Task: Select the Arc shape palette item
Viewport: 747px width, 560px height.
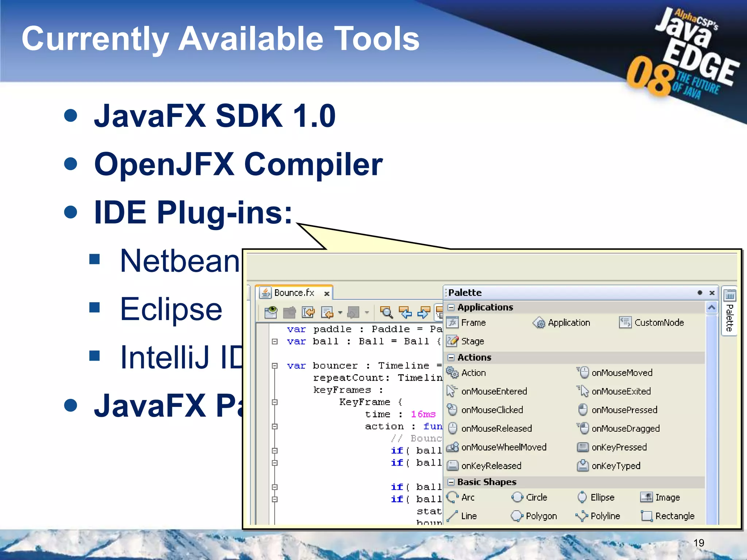Action: click(461, 497)
